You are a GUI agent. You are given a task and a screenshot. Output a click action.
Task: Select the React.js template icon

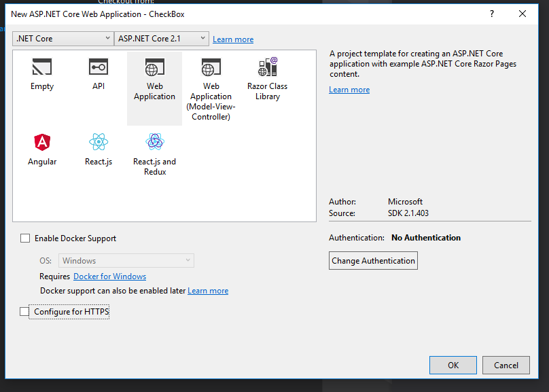tap(99, 142)
